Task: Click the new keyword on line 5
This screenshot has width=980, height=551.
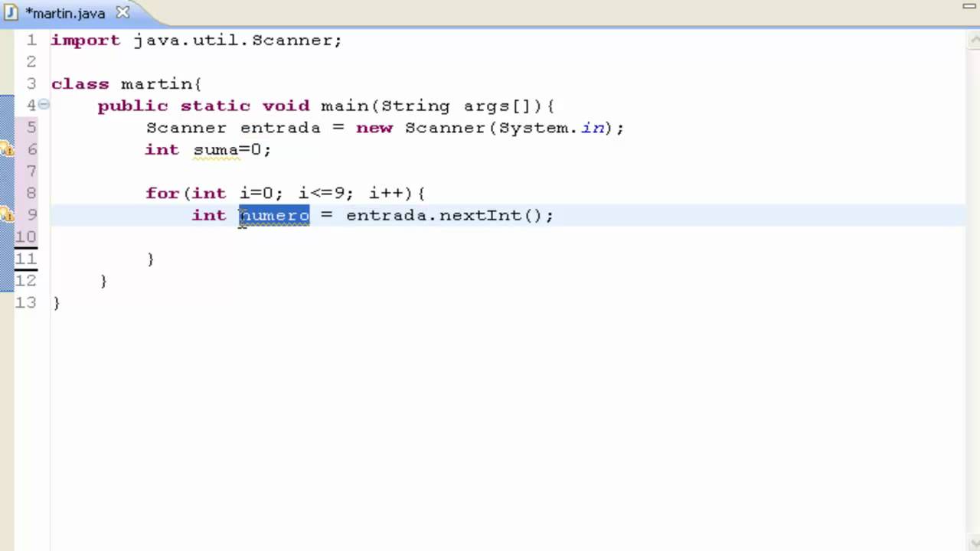Action: [x=374, y=128]
